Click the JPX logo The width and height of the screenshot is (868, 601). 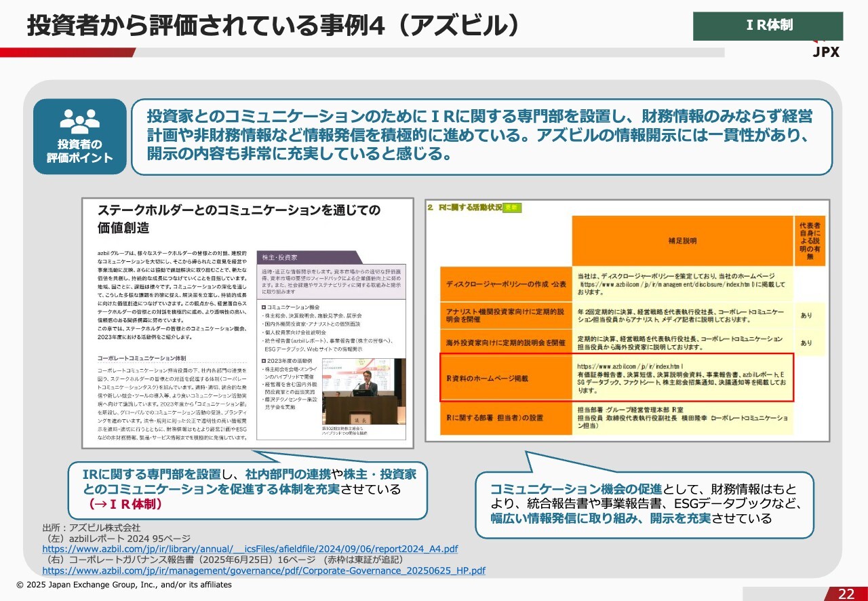tap(826, 51)
